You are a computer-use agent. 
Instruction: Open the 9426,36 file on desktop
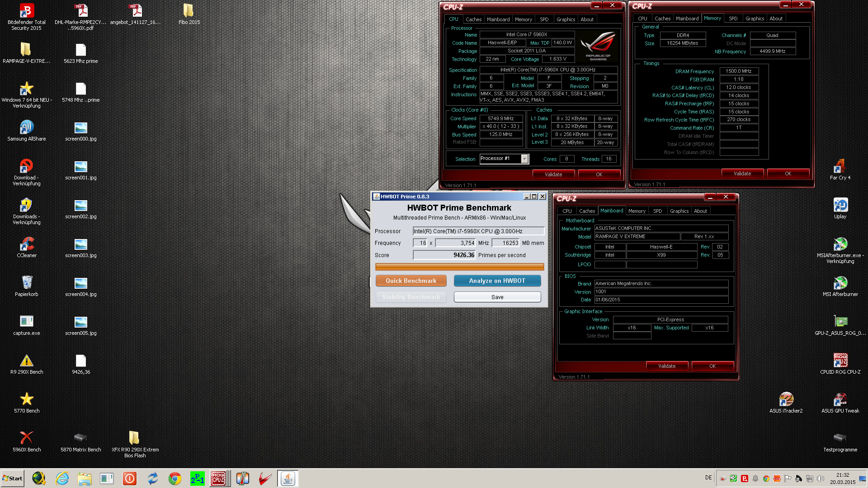80,364
